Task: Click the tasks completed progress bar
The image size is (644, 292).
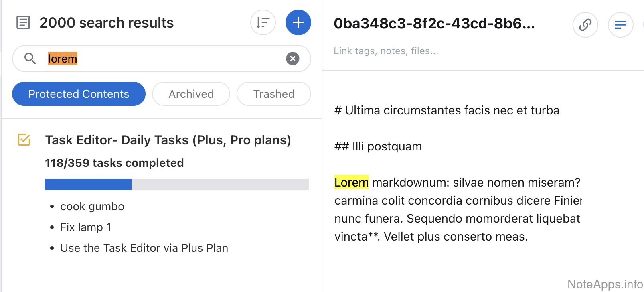Action: (176, 185)
